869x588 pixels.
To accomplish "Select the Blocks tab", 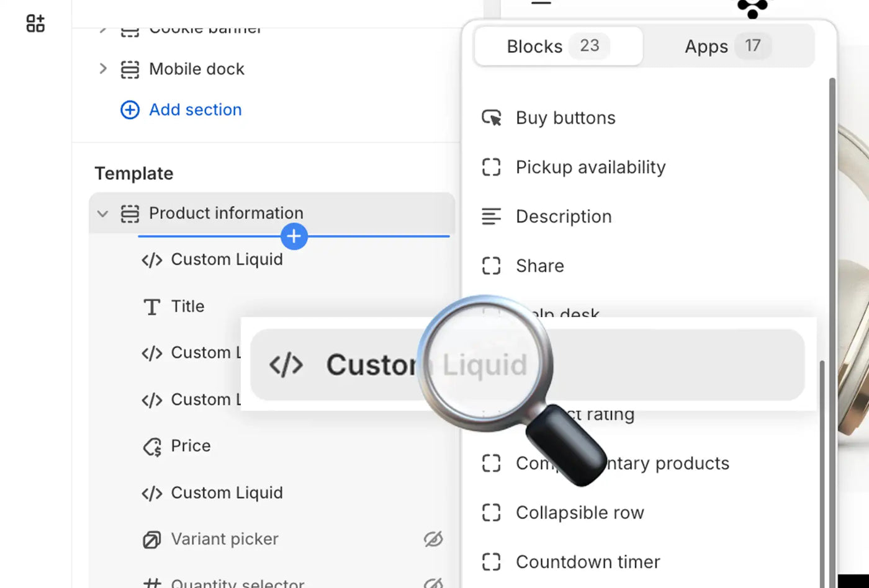I will click(x=557, y=47).
